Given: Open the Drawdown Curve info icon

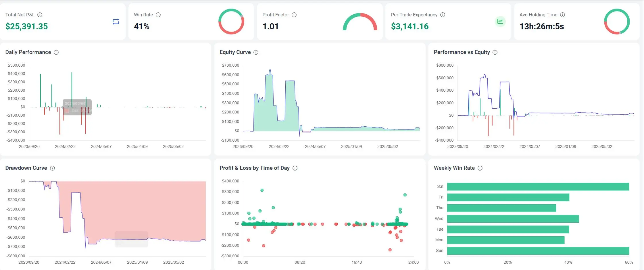Looking at the screenshot, I should 52,168.
